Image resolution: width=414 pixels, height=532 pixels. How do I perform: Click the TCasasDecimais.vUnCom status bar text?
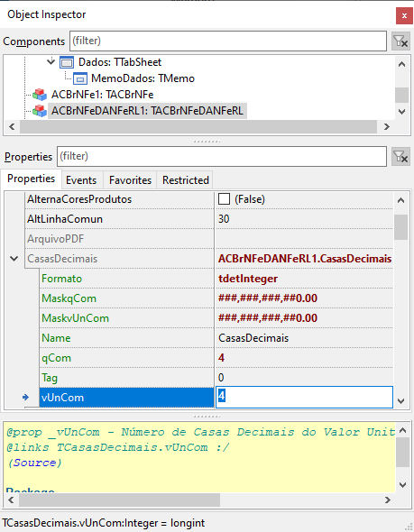(103, 523)
